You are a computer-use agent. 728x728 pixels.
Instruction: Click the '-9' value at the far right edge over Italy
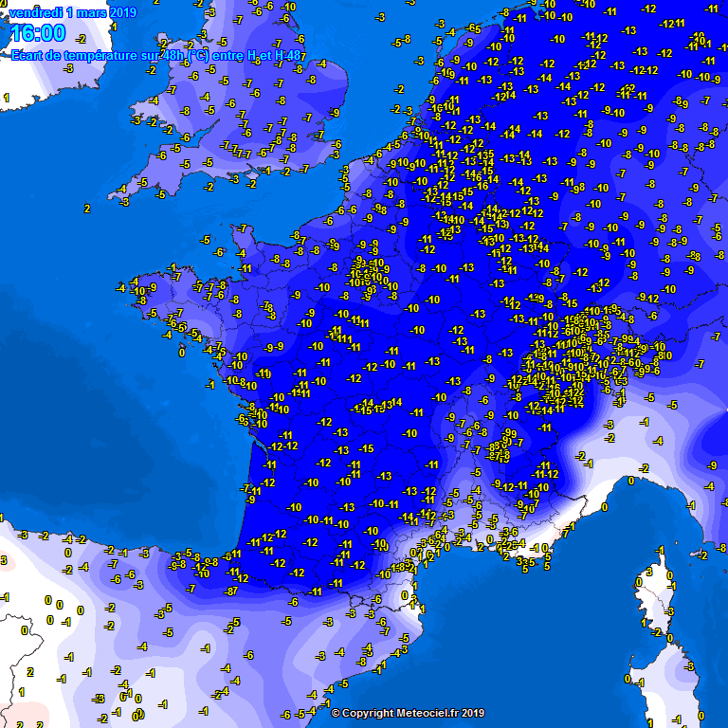pyautogui.click(x=713, y=464)
